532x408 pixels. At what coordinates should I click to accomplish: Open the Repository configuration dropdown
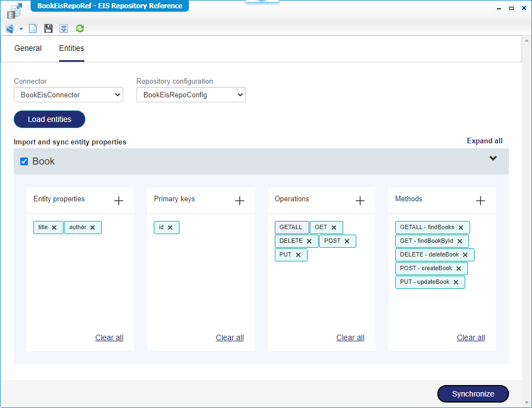click(190, 95)
